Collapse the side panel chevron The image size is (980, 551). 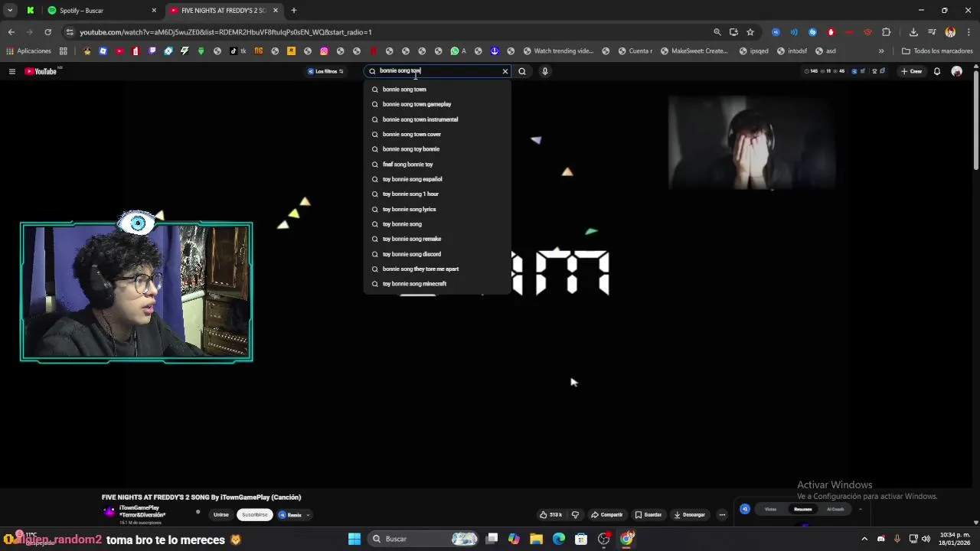(x=860, y=509)
